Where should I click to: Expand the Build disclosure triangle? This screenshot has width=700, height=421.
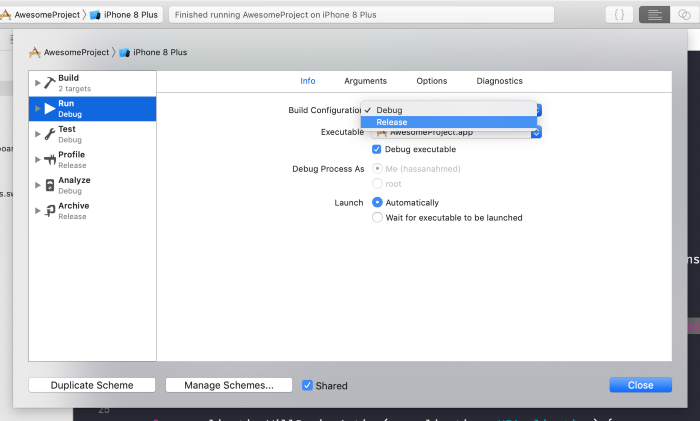[38, 83]
